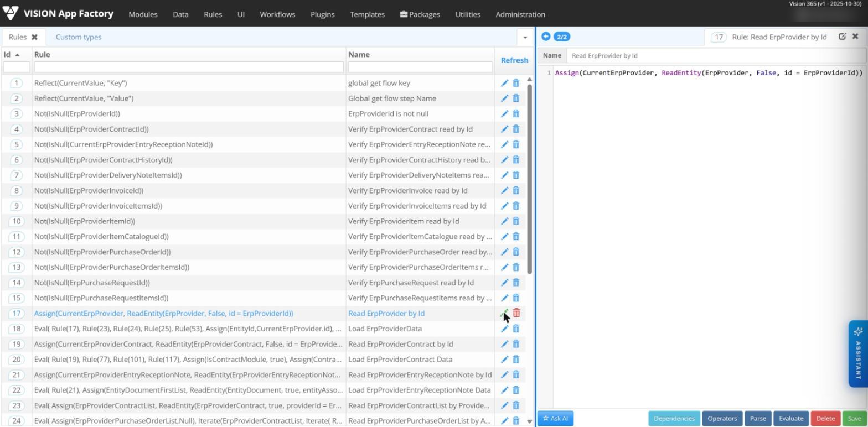Image resolution: width=868 pixels, height=427 pixels.
Task: Open the Administration menu
Action: [520, 14]
